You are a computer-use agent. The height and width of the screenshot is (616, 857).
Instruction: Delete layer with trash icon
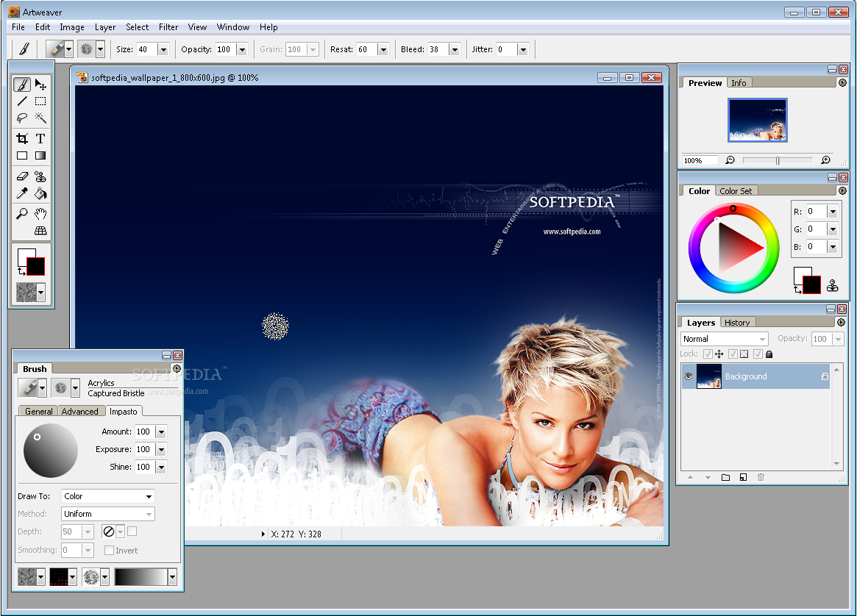(761, 477)
